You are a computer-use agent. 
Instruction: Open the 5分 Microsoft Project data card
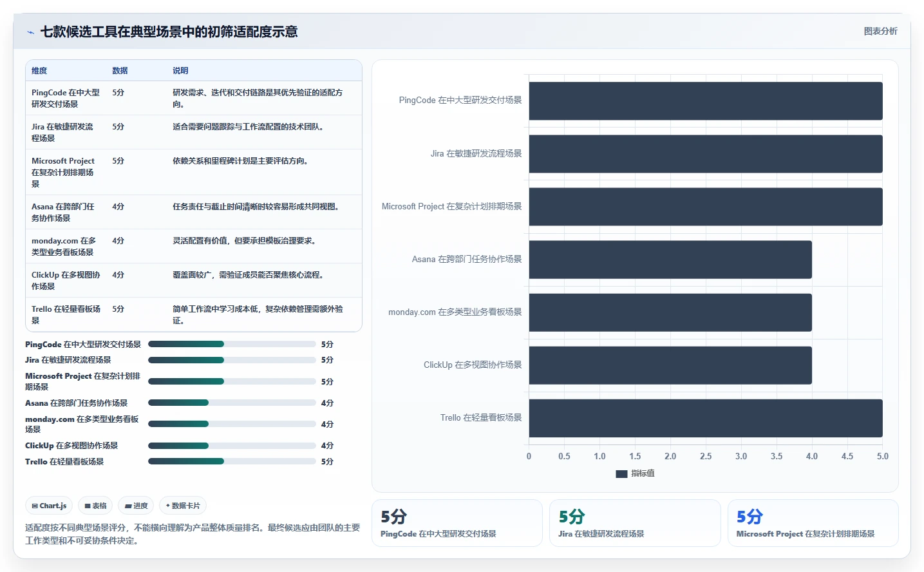[x=813, y=523]
